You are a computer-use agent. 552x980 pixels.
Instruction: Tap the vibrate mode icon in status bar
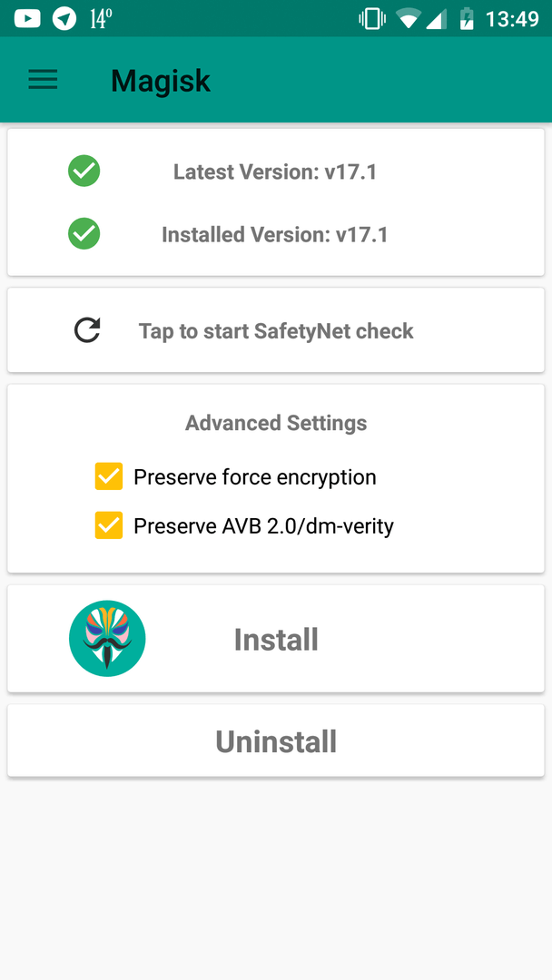[372, 18]
